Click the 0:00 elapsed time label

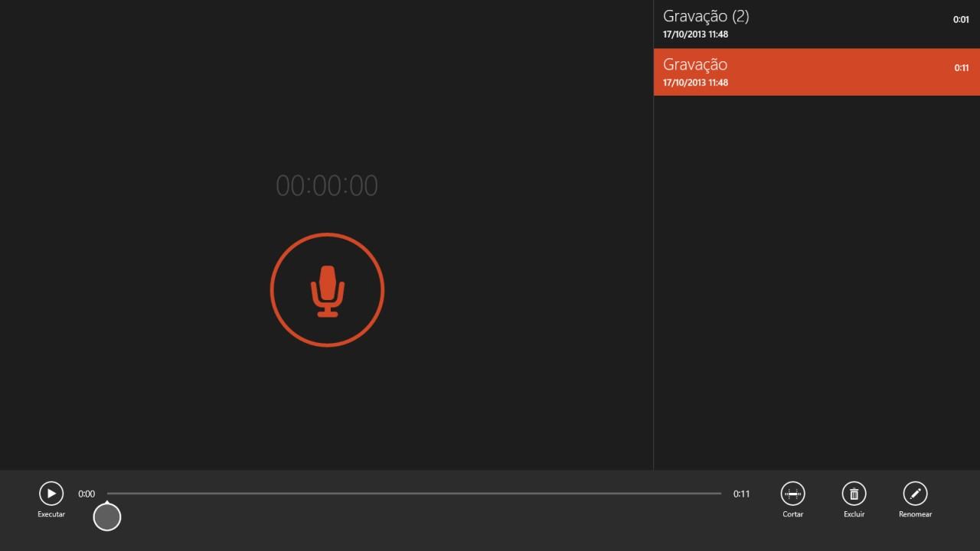tap(87, 494)
